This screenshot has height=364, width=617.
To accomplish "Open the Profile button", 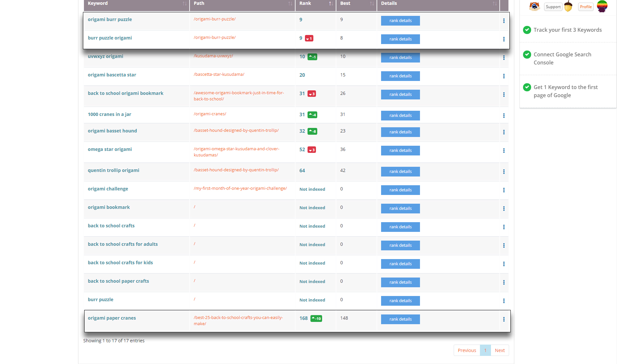I will pyautogui.click(x=586, y=7).
